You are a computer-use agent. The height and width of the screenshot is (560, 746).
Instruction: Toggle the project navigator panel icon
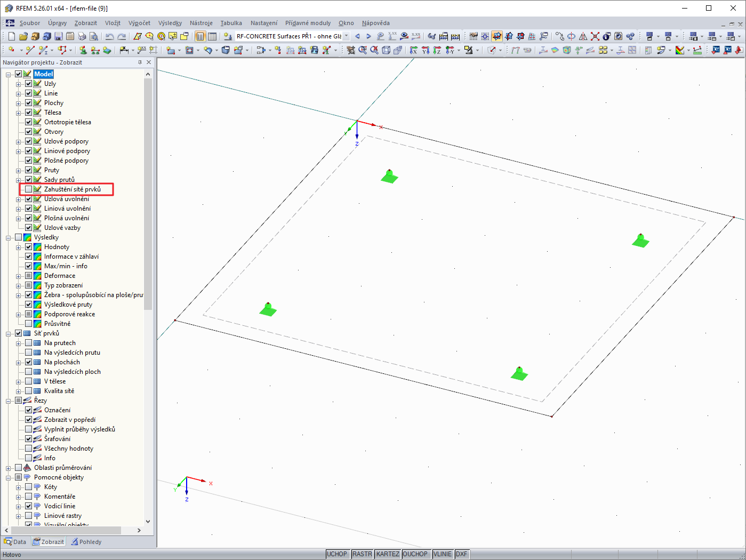point(200,36)
